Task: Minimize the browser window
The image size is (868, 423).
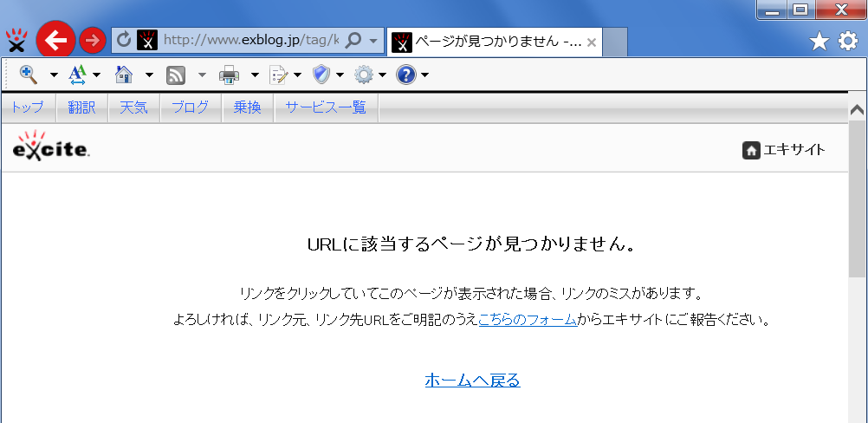Action: [x=771, y=10]
